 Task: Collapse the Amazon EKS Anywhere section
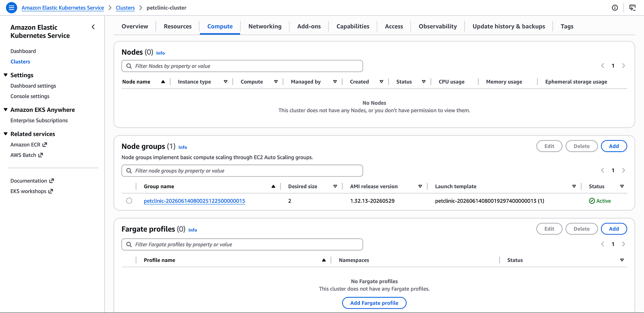(6, 109)
